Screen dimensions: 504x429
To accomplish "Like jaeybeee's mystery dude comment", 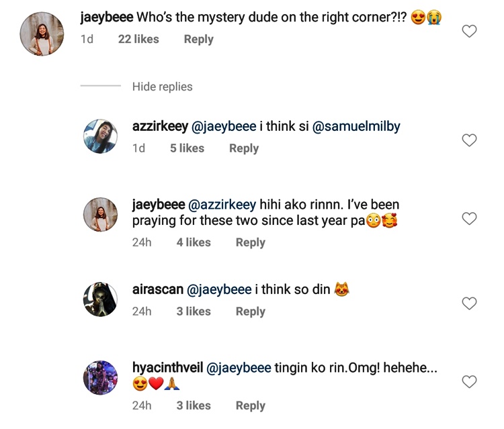I will click(470, 31).
